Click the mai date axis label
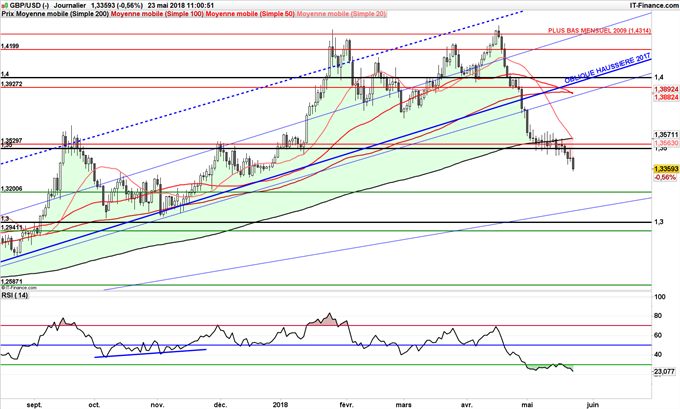This screenshot has width=680, height=409. click(527, 405)
